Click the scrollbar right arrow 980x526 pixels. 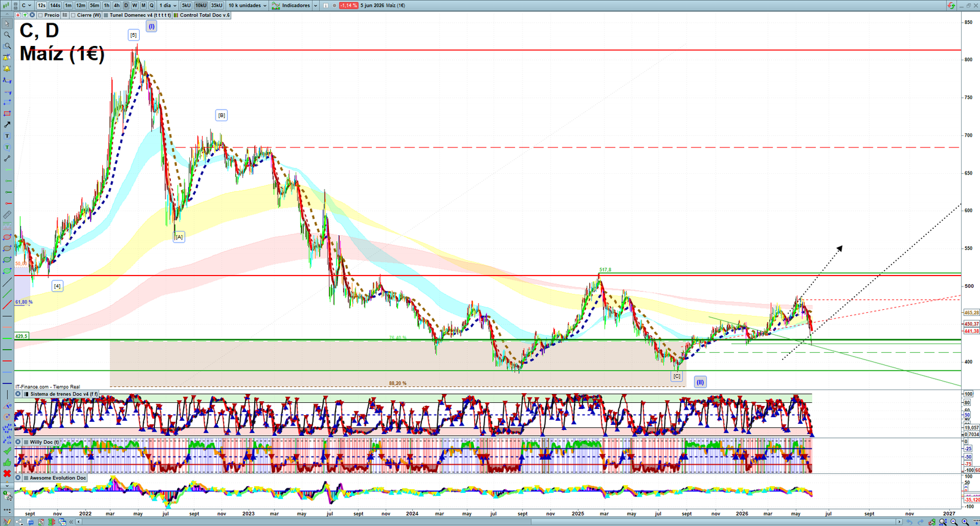coord(899,522)
